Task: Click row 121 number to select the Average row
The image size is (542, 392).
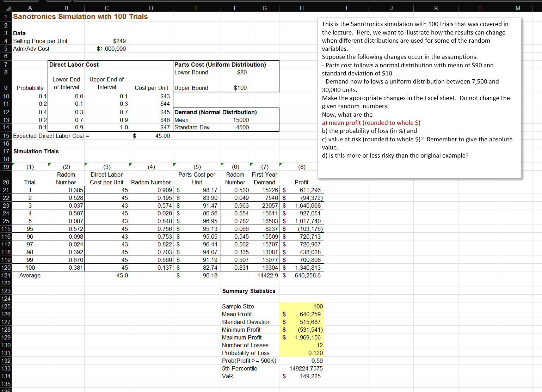Action: click(6, 275)
